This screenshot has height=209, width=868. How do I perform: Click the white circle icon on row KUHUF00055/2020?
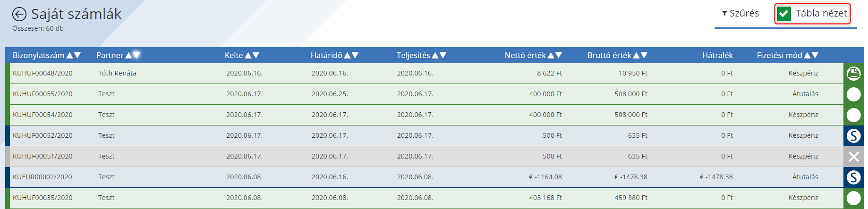tap(853, 94)
